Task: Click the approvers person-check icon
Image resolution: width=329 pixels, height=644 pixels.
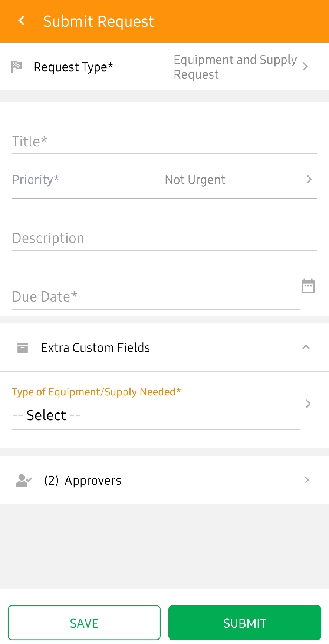Action: coord(24,480)
